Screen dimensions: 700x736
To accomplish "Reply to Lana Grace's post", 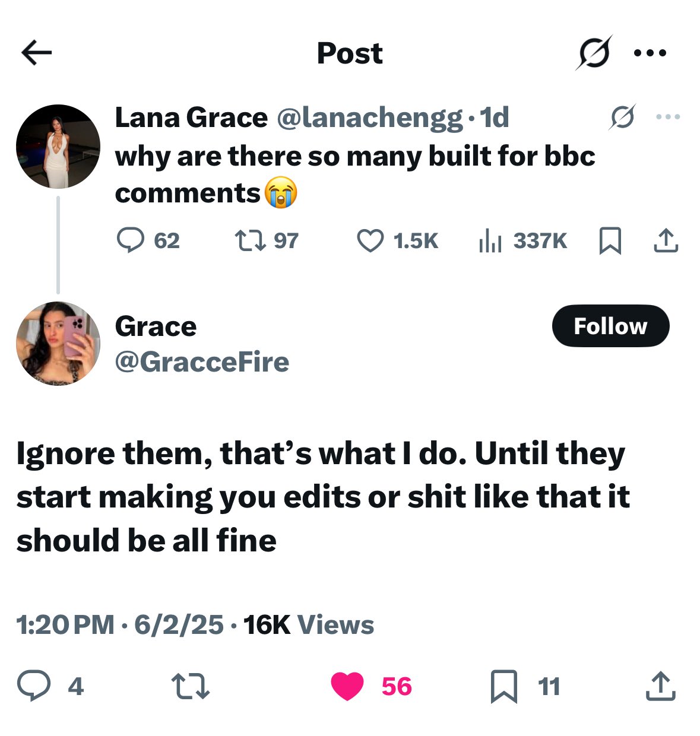I will click(130, 240).
